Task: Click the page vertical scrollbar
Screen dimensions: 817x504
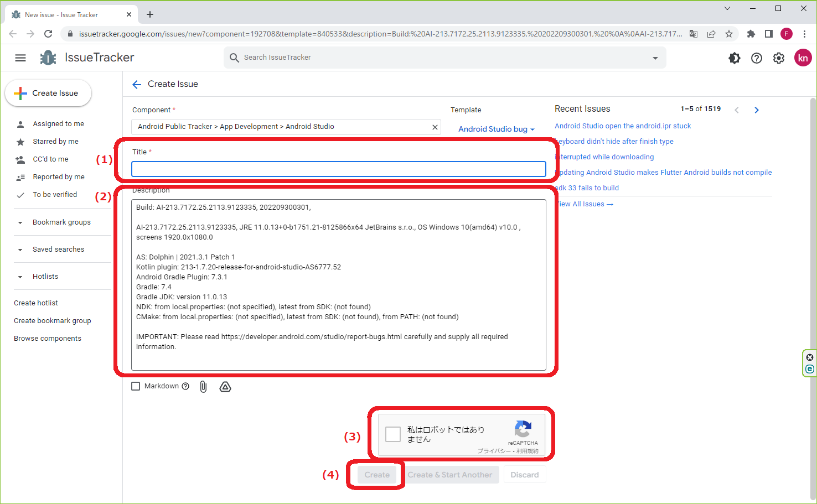Action: [x=813, y=299]
